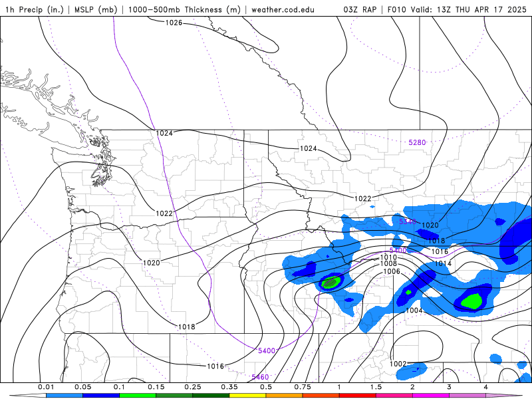Image resolution: width=532 pixels, height=399 pixels.
Task: Click the orchid 3–4 color bar segment
Action: (x=467, y=396)
